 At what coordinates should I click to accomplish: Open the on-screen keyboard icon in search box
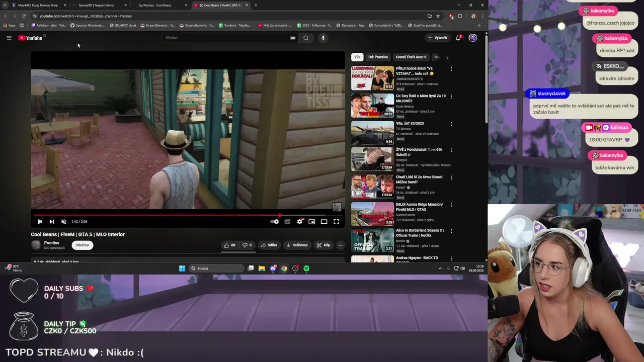[292, 38]
